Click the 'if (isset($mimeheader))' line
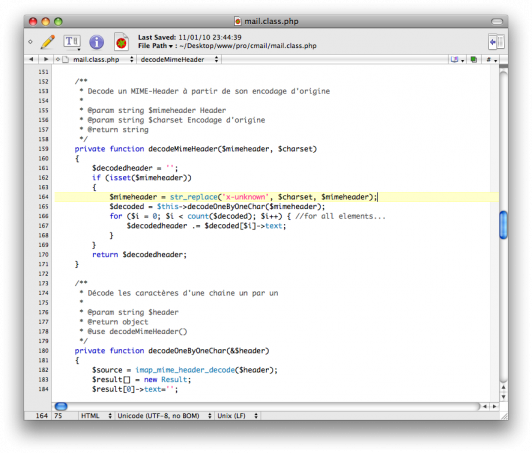This screenshot has width=532, height=453. tap(142, 178)
